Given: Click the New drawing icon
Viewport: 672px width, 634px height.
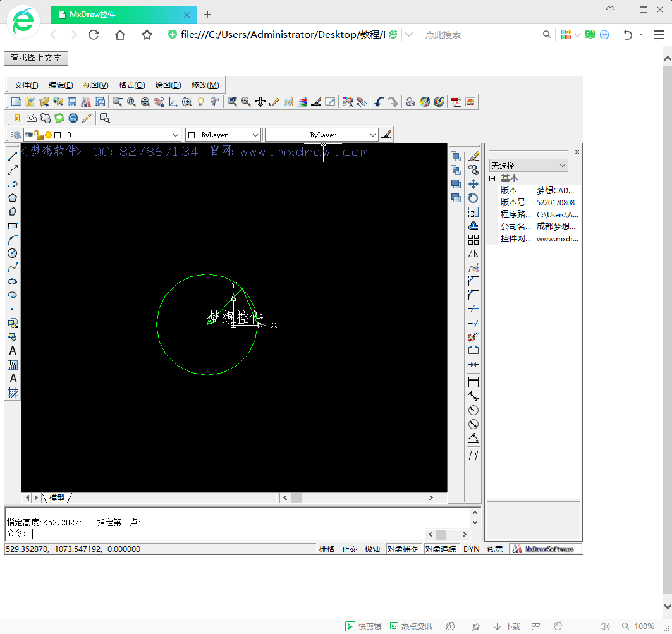Looking at the screenshot, I should [16, 102].
